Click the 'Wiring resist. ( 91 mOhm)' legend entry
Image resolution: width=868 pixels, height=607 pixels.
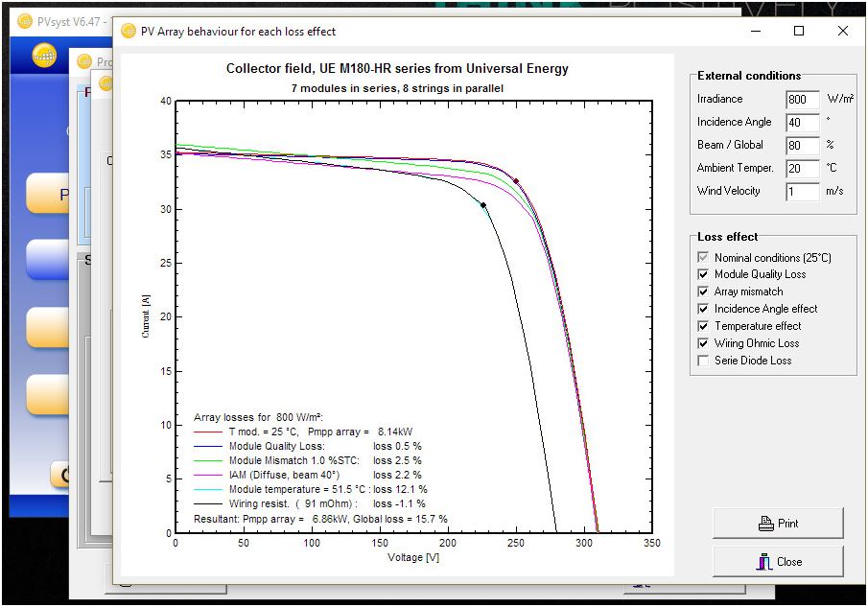(x=293, y=503)
